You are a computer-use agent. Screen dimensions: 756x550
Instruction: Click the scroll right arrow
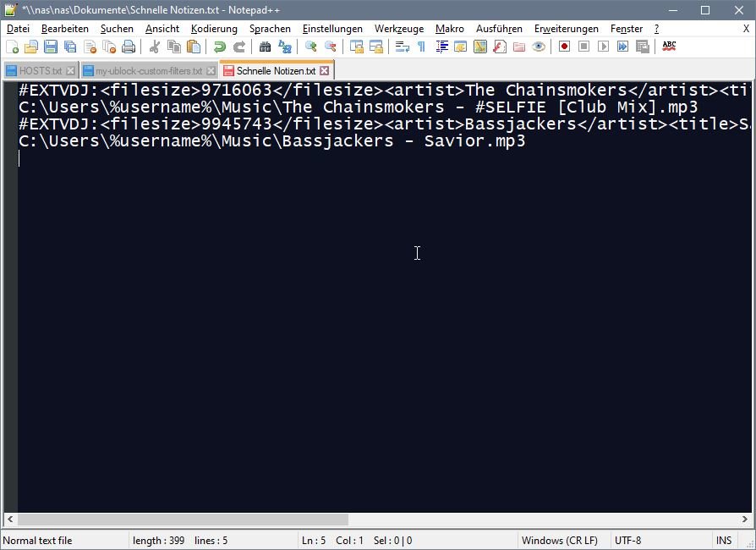pyautogui.click(x=745, y=520)
